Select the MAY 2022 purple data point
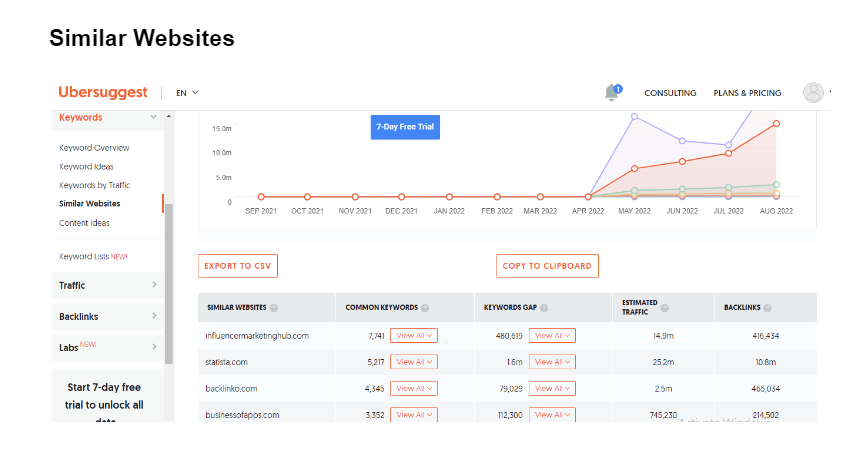Screen dimensions: 860x466 tap(634, 117)
